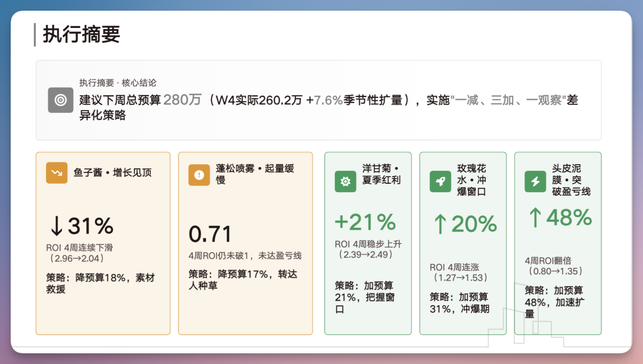Image resolution: width=643 pixels, height=364 pixels.
Task: Click 策略：加预算21%，把握窗口 text
Action: pos(364,297)
